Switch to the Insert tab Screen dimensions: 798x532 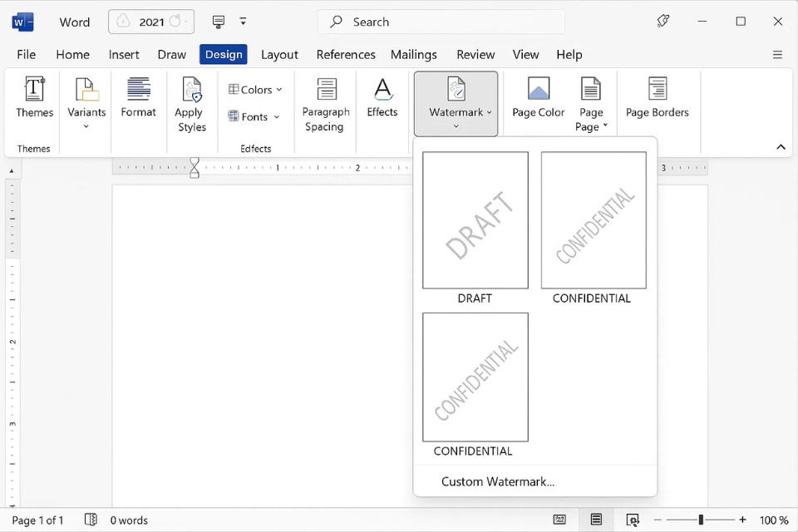pyautogui.click(x=124, y=54)
